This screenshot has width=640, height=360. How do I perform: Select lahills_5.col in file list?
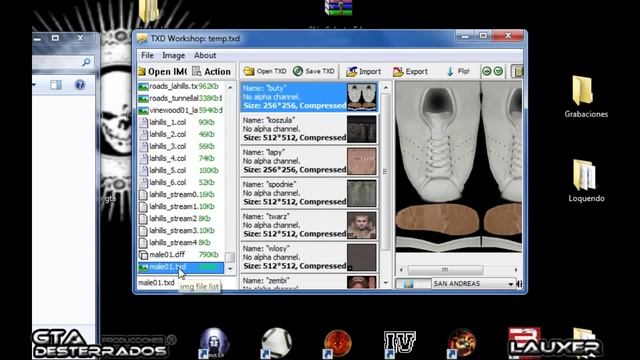pyautogui.click(x=180, y=170)
